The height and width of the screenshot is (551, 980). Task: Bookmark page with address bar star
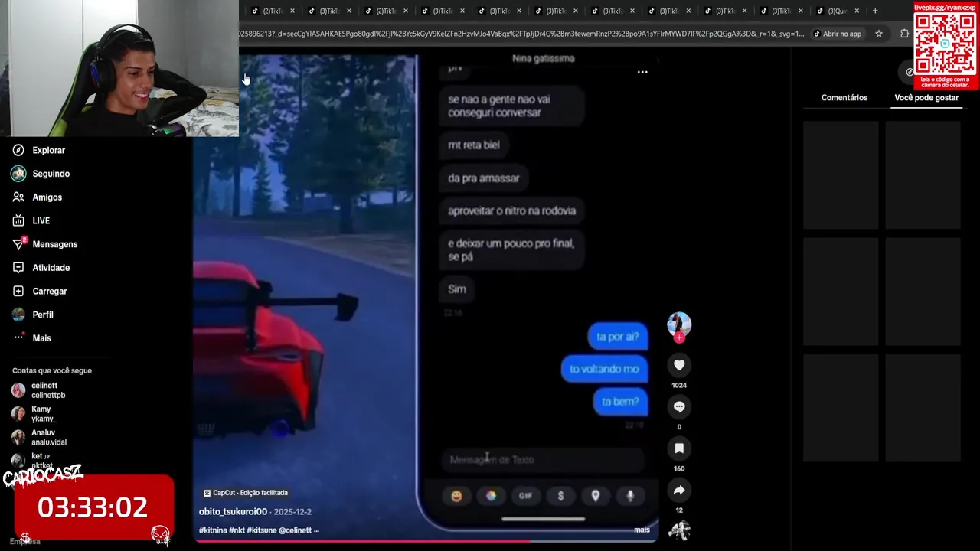coord(879,34)
